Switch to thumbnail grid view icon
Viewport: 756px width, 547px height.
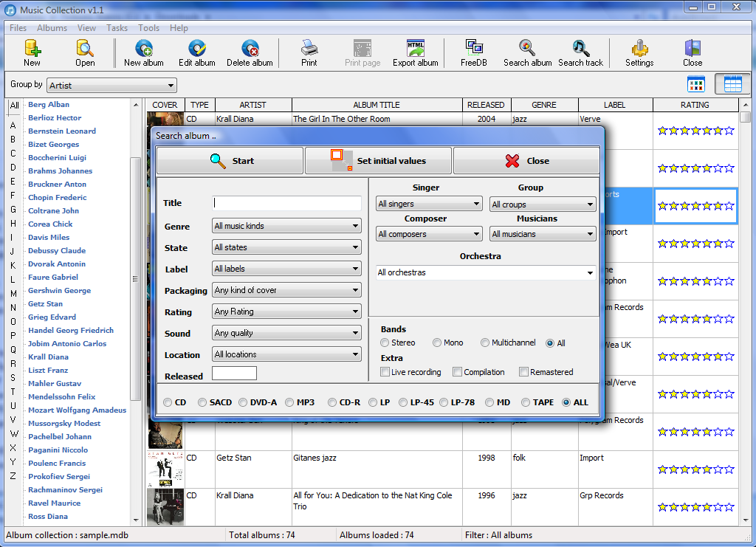[696, 84]
